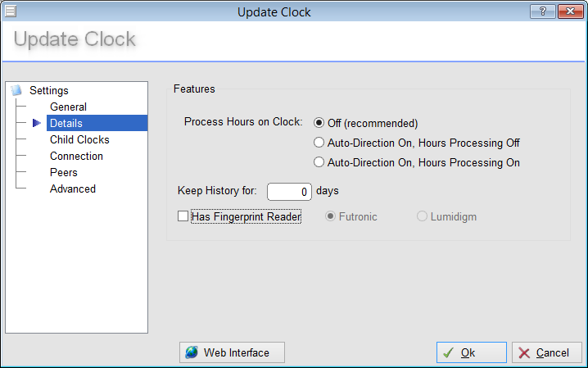This screenshot has width=588, height=368.
Task: Select Off (recommended) radio option
Action: (x=319, y=124)
